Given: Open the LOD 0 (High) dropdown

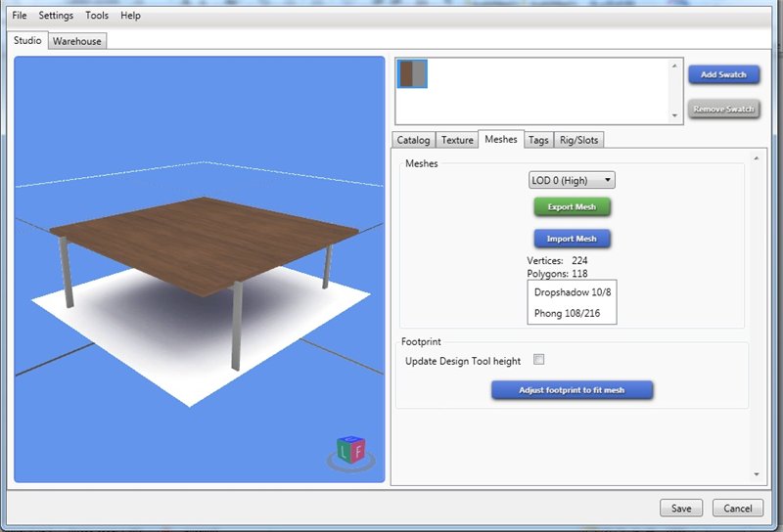Looking at the screenshot, I should 572,180.
